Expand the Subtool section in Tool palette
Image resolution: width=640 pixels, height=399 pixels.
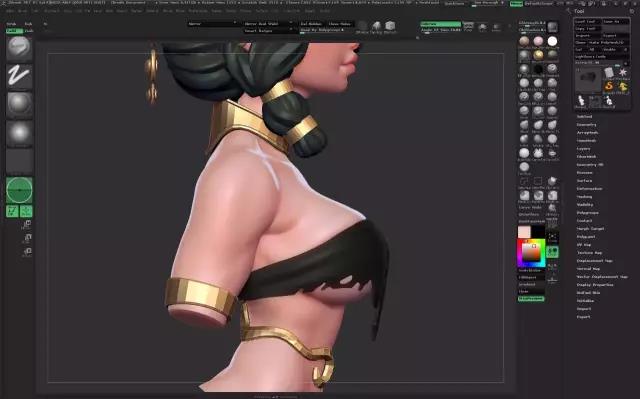[x=584, y=117]
